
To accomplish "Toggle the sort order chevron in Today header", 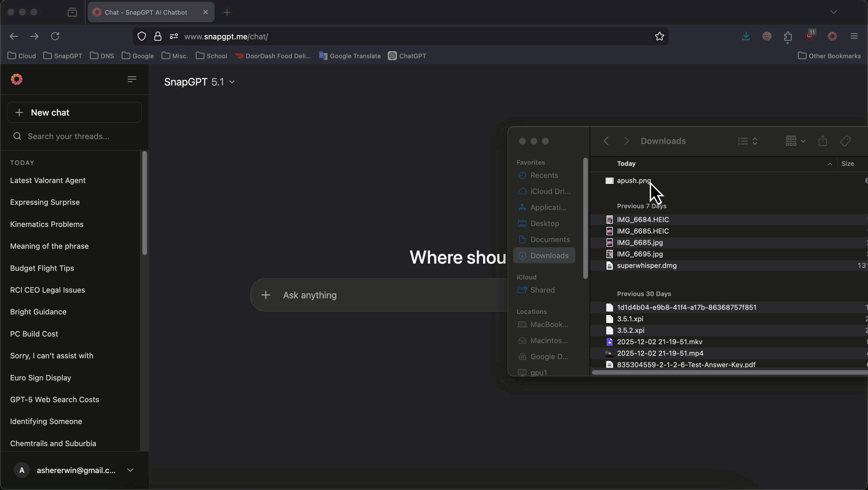I will [x=830, y=164].
